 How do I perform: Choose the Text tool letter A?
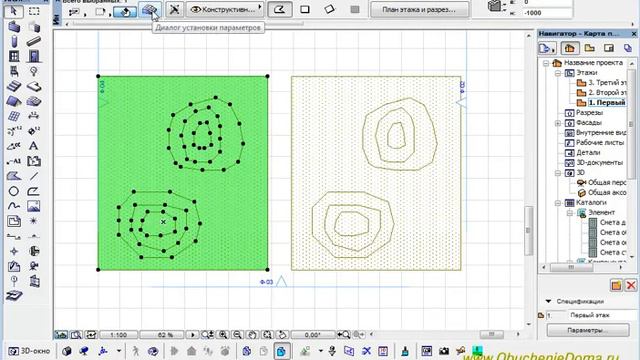[34, 146]
